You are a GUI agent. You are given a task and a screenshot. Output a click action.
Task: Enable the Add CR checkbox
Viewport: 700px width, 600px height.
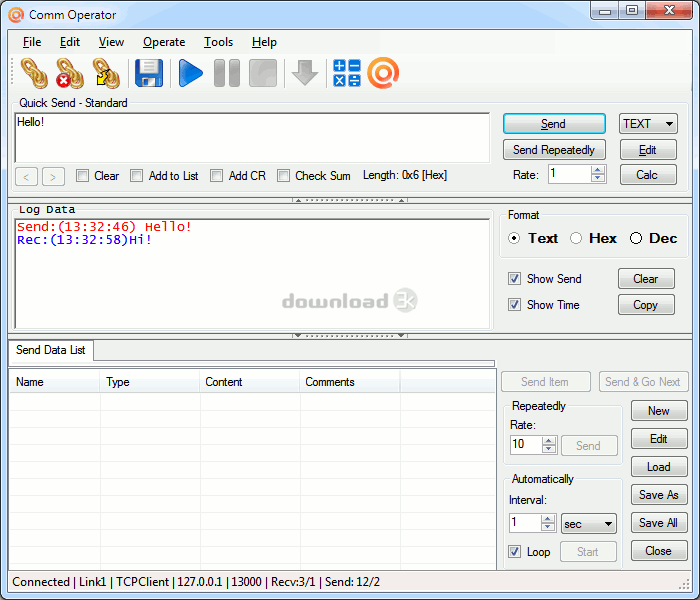click(x=217, y=176)
